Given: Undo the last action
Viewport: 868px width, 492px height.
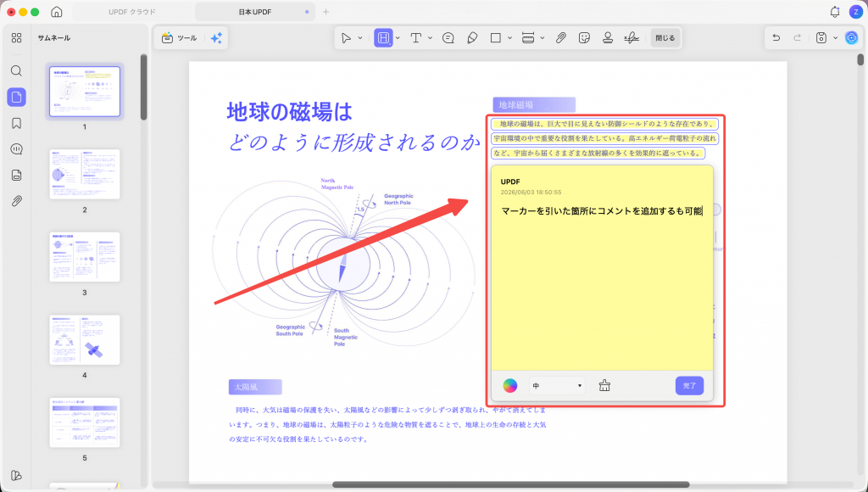Looking at the screenshot, I should pos(776,37).
